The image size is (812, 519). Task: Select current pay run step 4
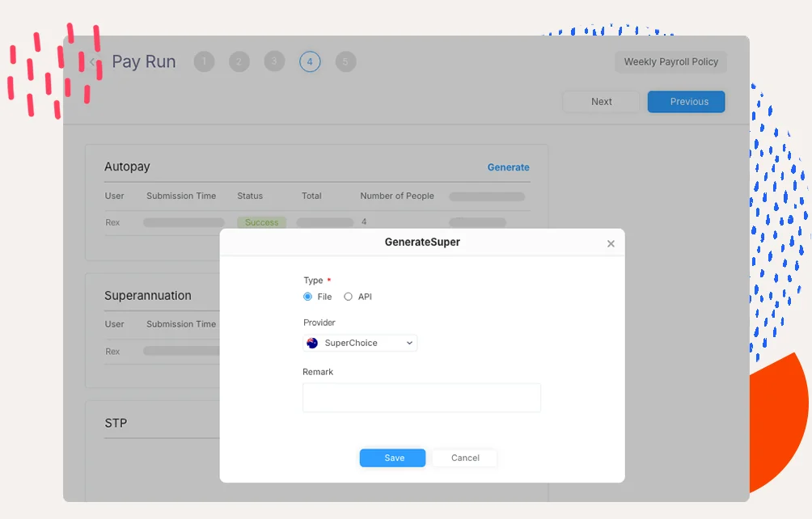coord(310,62)
